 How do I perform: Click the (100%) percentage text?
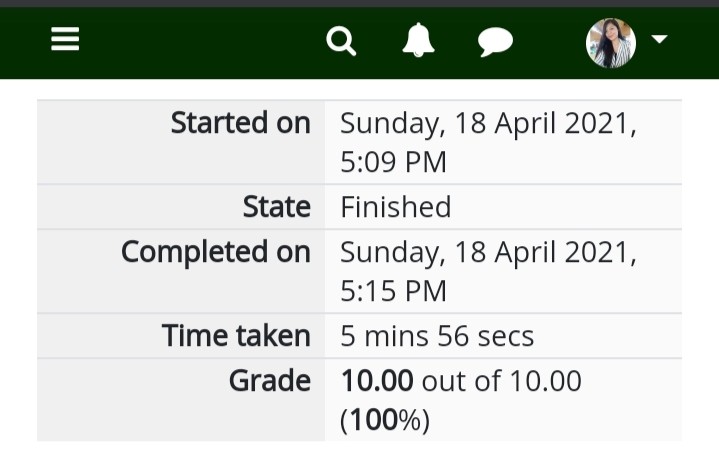click(385, 420)
